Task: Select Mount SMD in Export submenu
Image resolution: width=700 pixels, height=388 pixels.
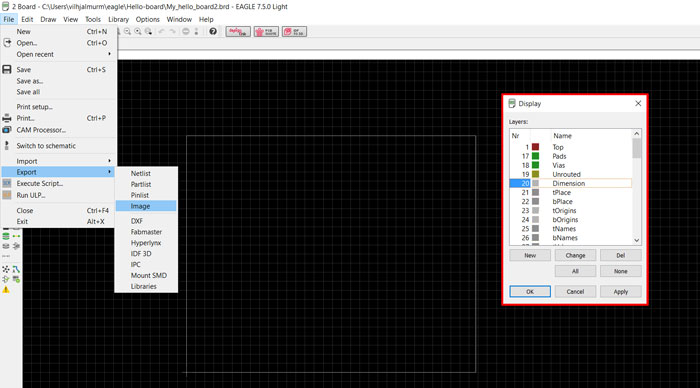Action: (146, 275)
